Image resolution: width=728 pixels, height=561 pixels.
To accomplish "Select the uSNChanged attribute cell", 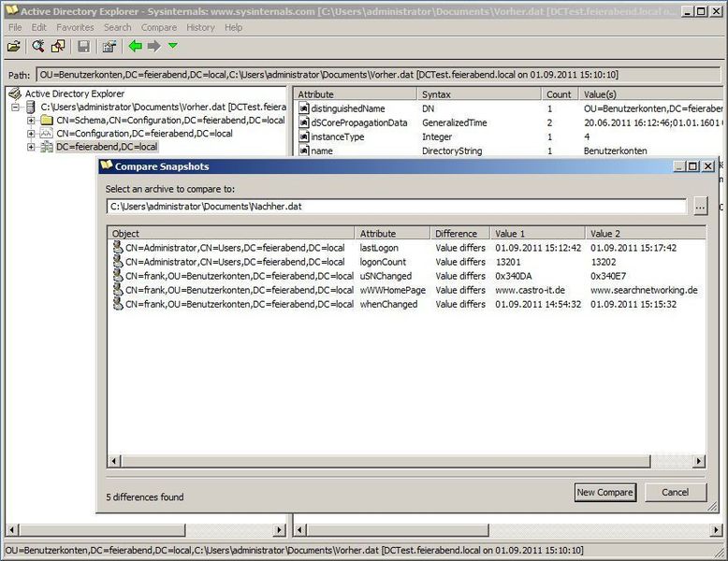I will pos(386,276).
